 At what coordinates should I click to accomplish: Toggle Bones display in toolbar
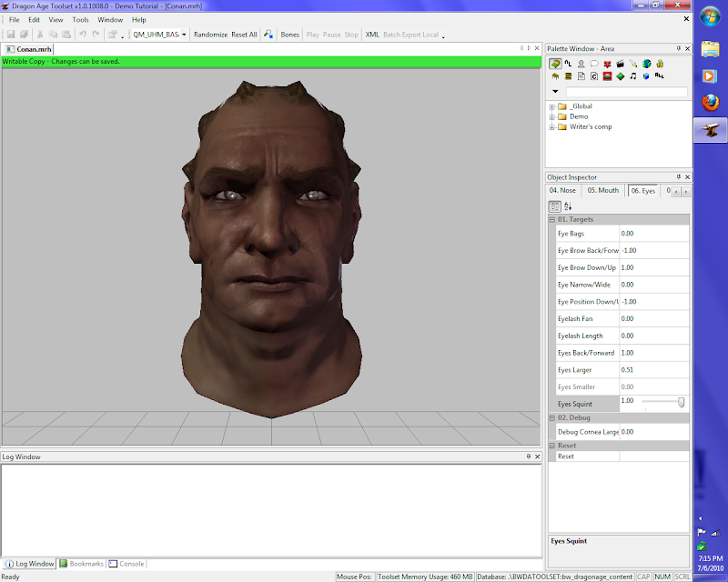(x=289, y=35)
